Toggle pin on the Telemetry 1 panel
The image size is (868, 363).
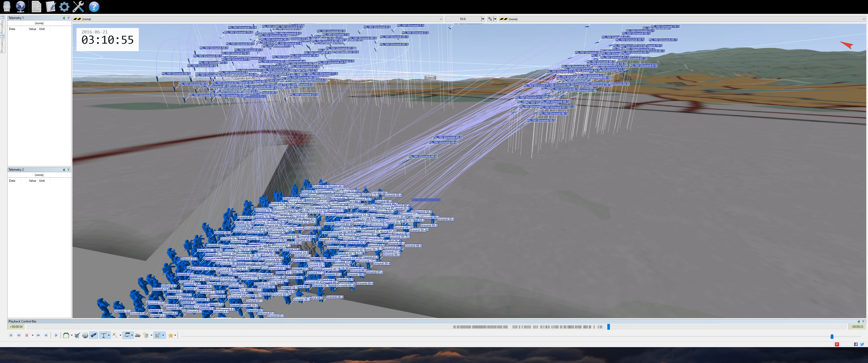(x=64, y=18)
